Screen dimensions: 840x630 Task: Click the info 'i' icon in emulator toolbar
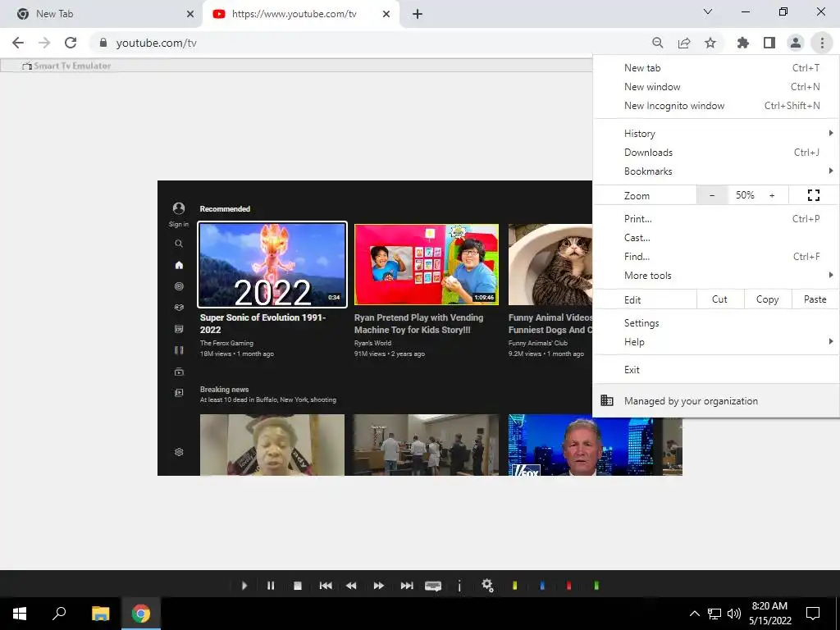pyautogui.click(x=459, y=586)
